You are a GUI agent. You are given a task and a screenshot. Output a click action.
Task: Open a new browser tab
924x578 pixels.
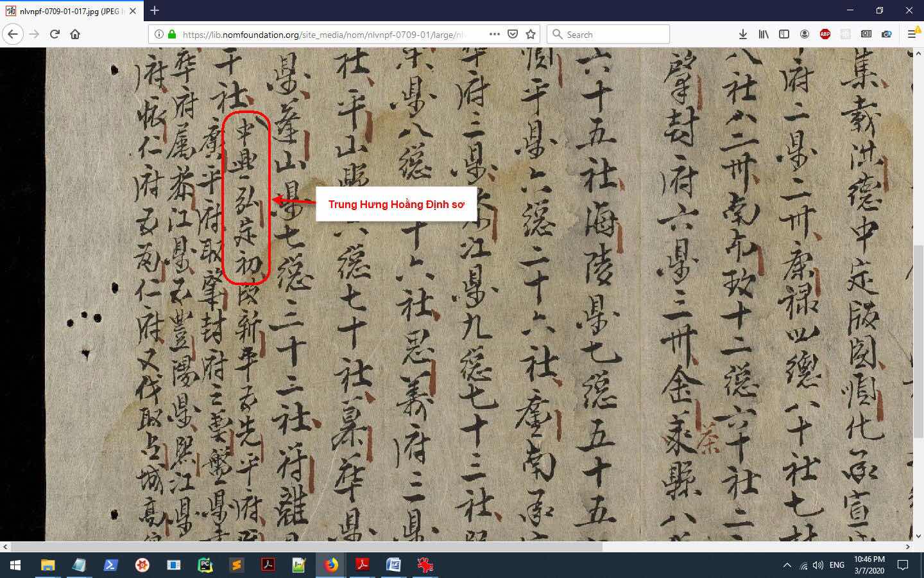[x=155, y=10]
